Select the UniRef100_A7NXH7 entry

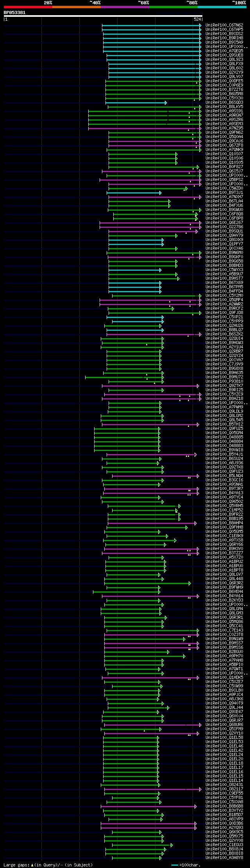224,197
